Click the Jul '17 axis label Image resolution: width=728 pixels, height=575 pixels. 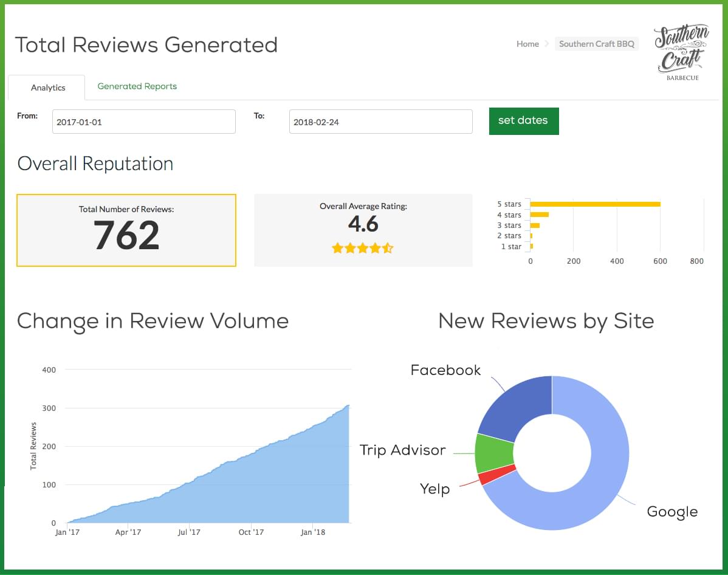click(189, 532)
